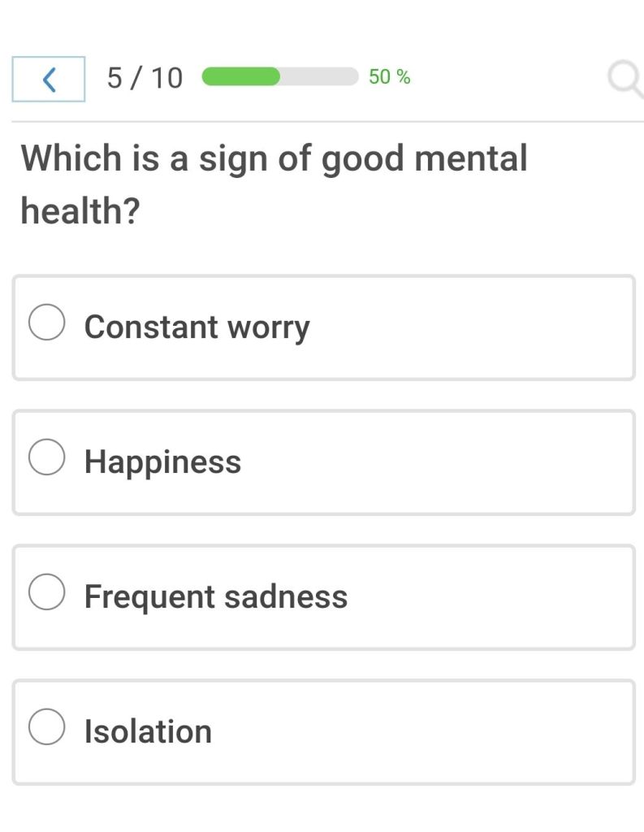Tap the "Isolation" answer label

point(148,731)
